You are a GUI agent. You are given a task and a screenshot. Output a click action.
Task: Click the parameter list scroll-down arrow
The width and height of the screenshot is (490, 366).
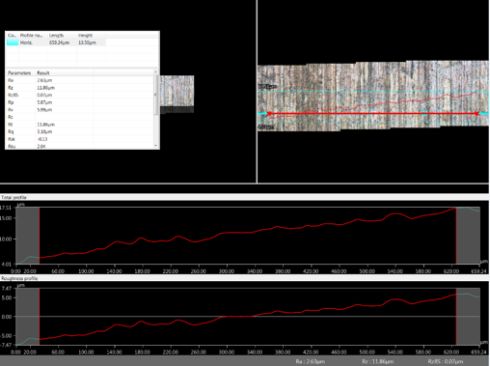pos(156,146)
